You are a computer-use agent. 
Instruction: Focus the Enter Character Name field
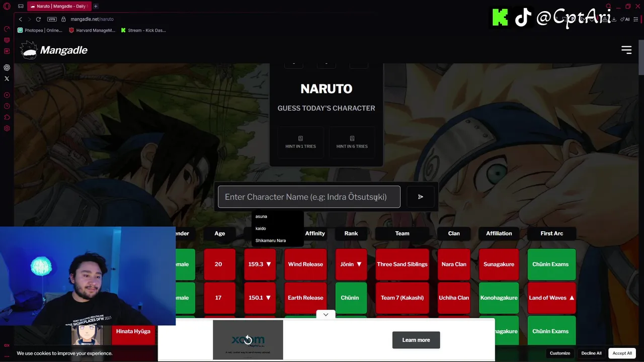(309, 197)
